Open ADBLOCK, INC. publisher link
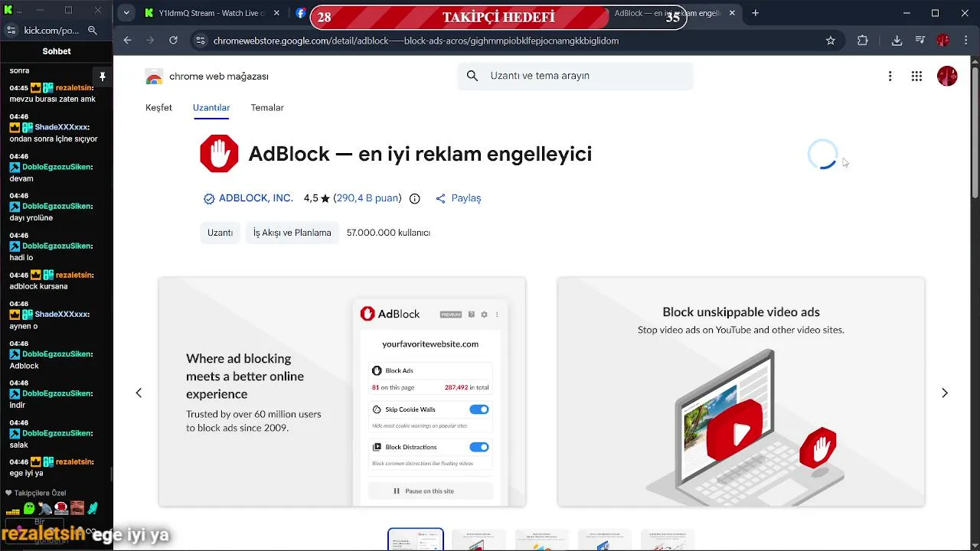 click(x=256, y=198)
